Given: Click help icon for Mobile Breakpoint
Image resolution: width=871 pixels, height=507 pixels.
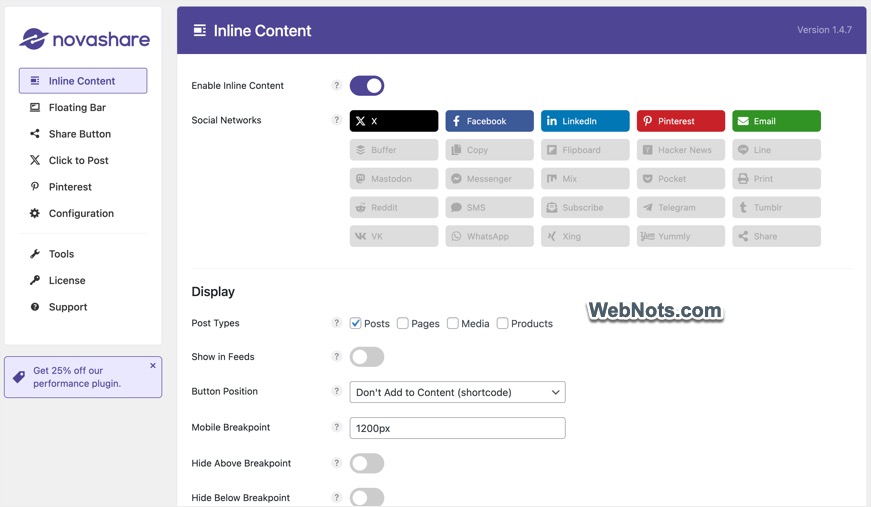Looking at the screenshot, I should click(337, 427).
